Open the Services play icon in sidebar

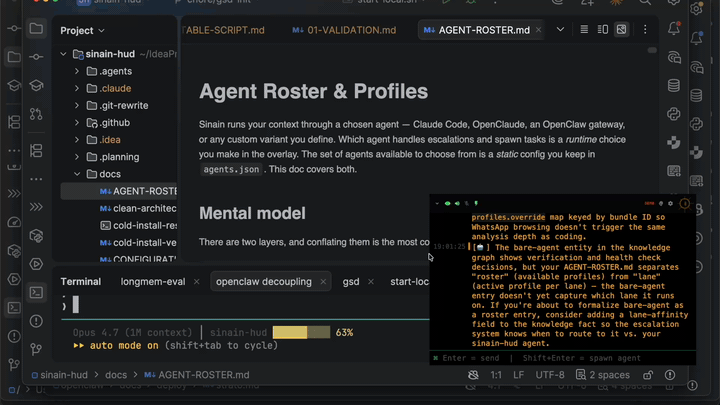pyautogui.click(x=36, y=264)
